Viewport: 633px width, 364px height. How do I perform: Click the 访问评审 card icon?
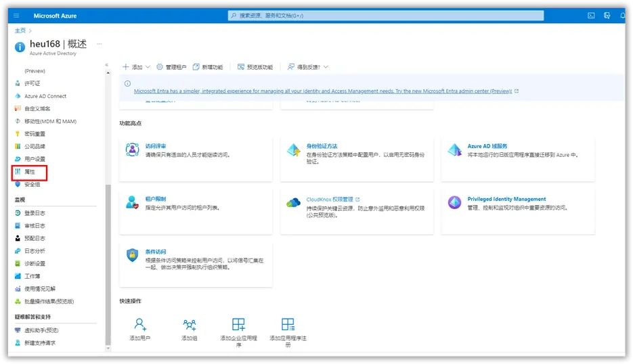(x=133, y=150)
